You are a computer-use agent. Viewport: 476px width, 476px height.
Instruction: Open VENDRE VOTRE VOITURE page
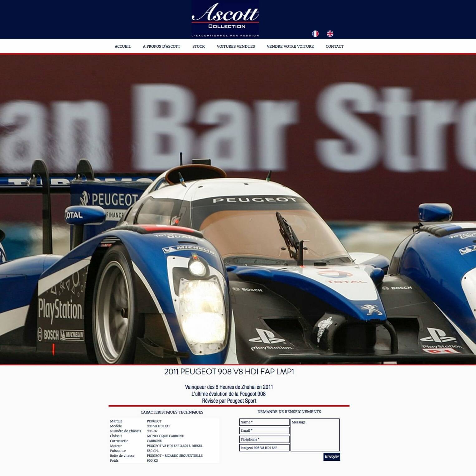[x=290, y=46]
